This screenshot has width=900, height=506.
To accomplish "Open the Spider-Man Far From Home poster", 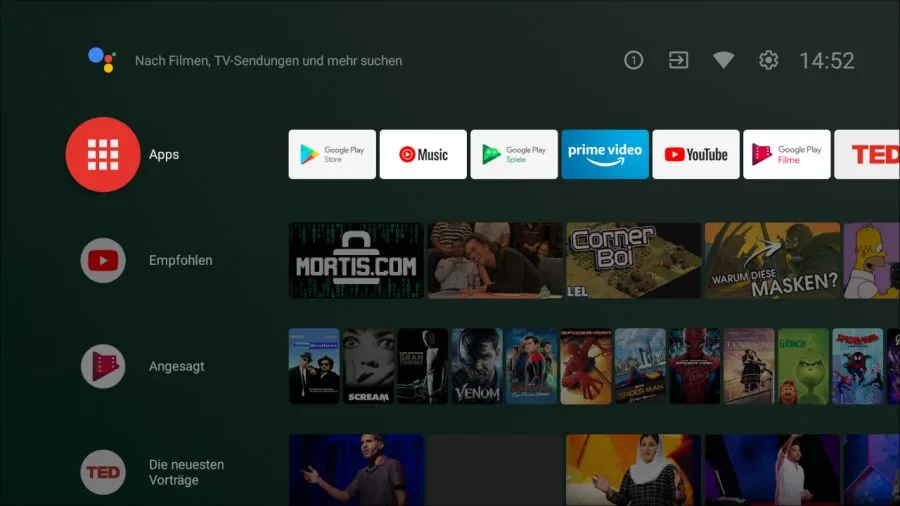I will [532, 366].
